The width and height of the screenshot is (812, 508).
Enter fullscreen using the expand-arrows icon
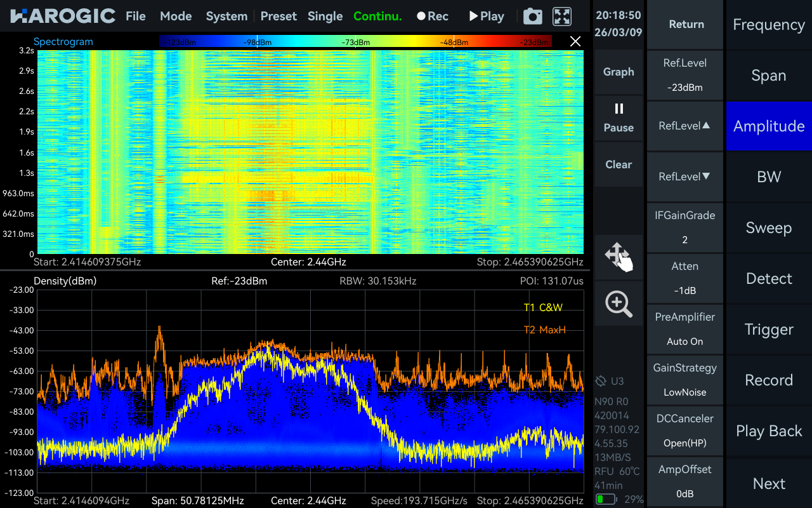click(561, 16)
